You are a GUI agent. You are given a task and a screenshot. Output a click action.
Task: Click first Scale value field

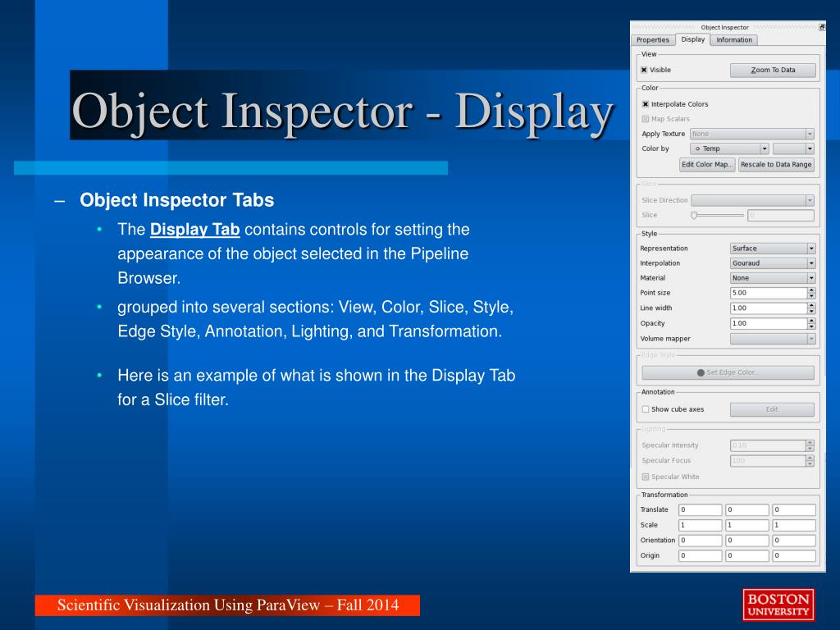pos(701,525)
